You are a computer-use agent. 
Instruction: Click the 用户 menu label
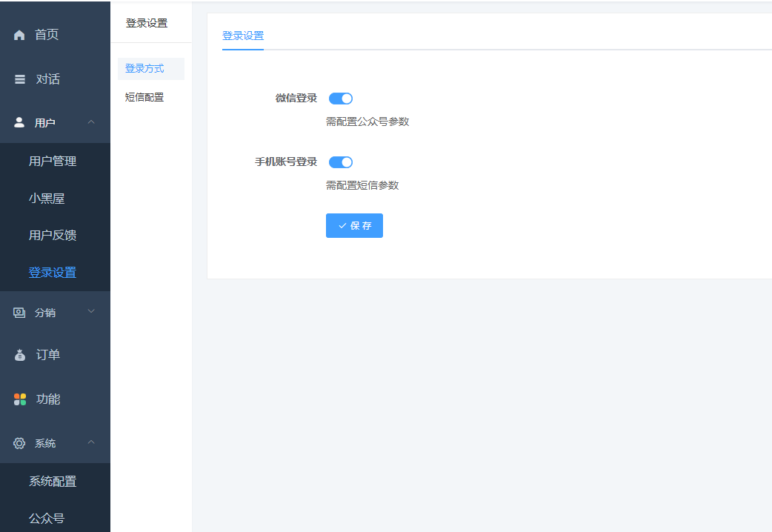[x=44, y=123]
